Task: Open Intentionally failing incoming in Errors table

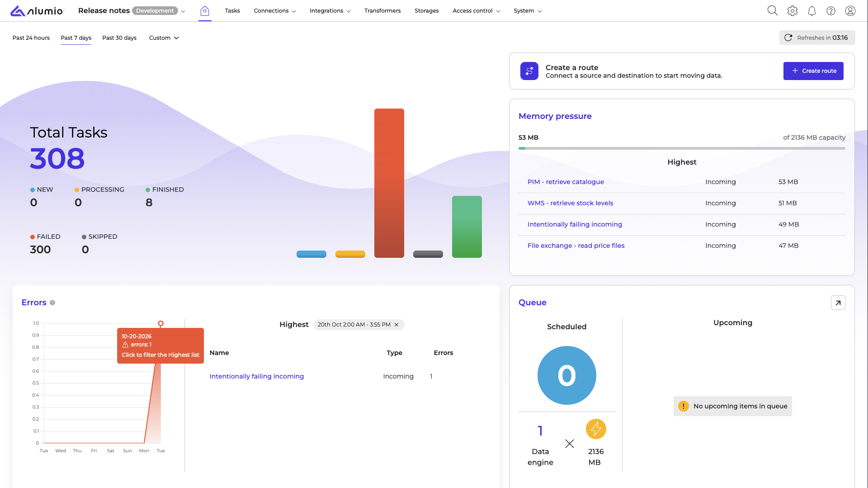Action: coord(257,376)
